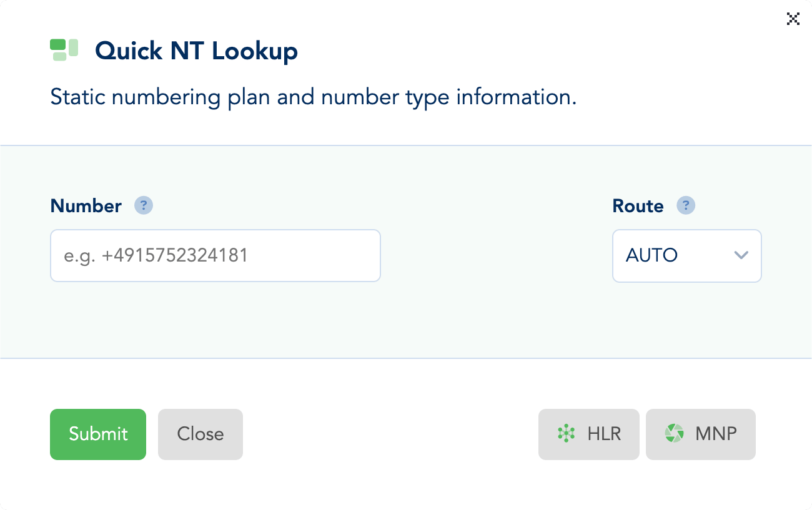Select the green blocks icon beside the title
This screenshot has width=812, height=510.
pyautogui.click(x=62, y=49)
